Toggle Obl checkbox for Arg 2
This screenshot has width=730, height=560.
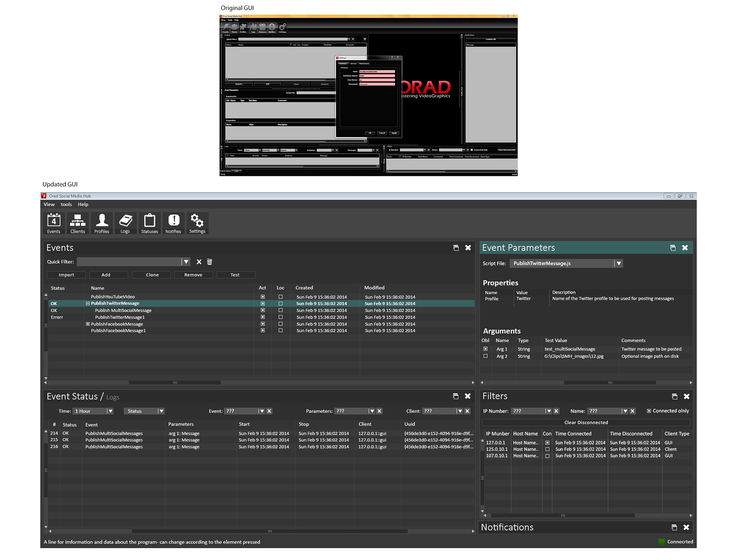click(485, 356)
